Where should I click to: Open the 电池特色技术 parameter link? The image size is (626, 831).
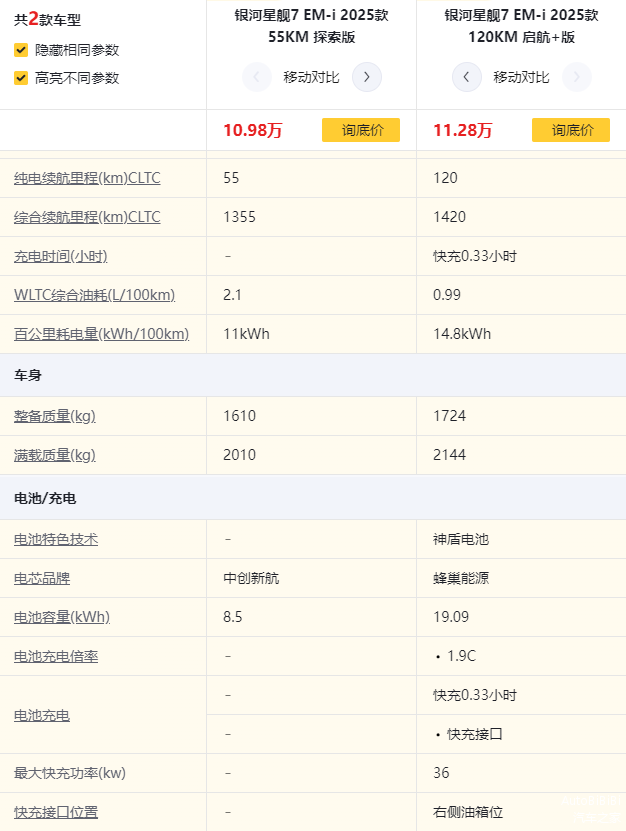(x=56, y=539)
